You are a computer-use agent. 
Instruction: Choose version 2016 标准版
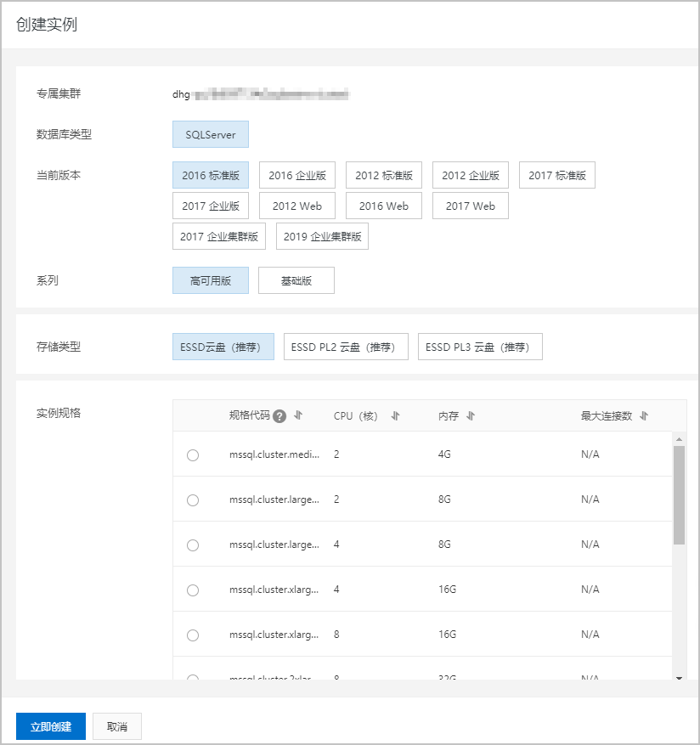tap(211, 175)
